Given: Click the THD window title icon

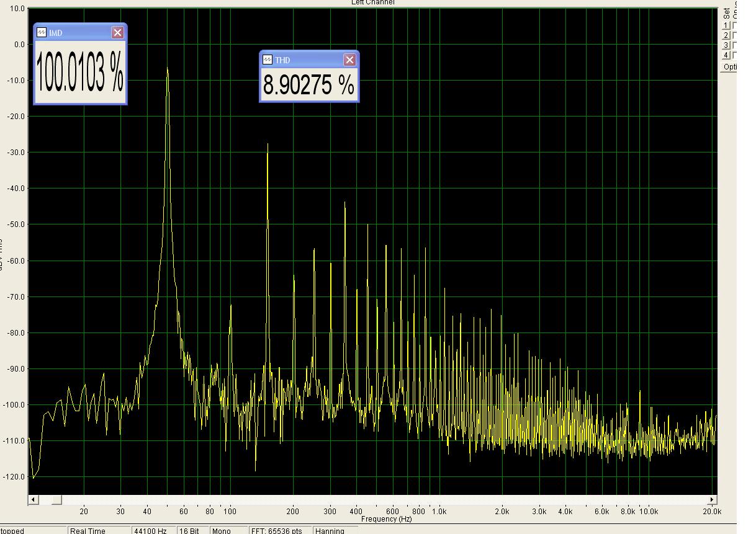Looking at the screenshot, I should pos(268,60).
